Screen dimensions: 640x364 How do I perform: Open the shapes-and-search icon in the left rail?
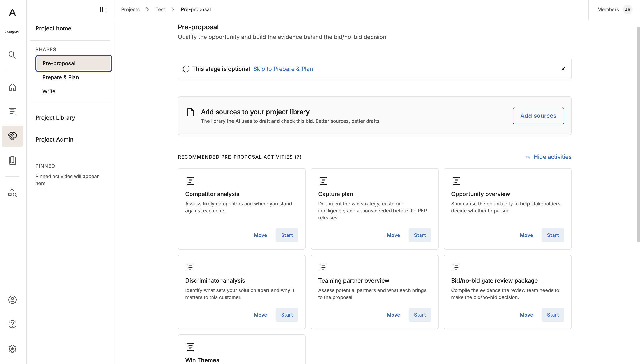click(x=12, y=192)
